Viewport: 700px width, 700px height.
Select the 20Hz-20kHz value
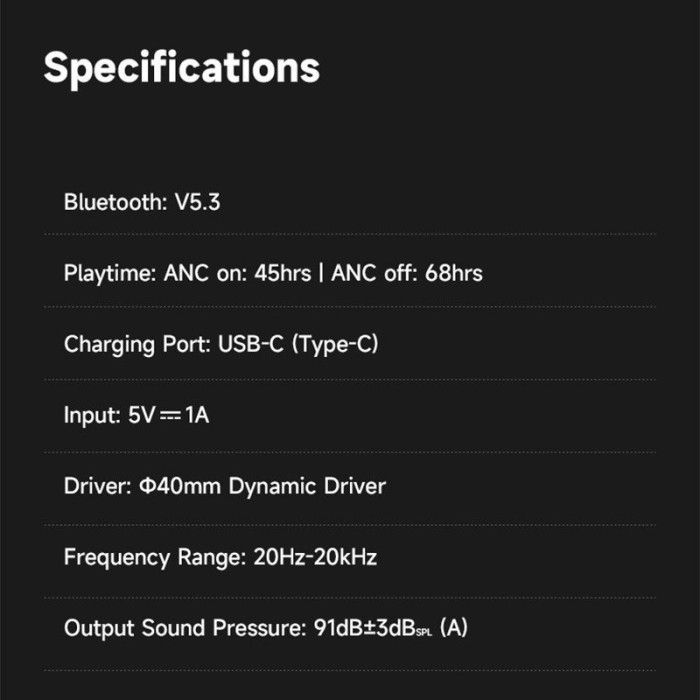tap(310, 557)
